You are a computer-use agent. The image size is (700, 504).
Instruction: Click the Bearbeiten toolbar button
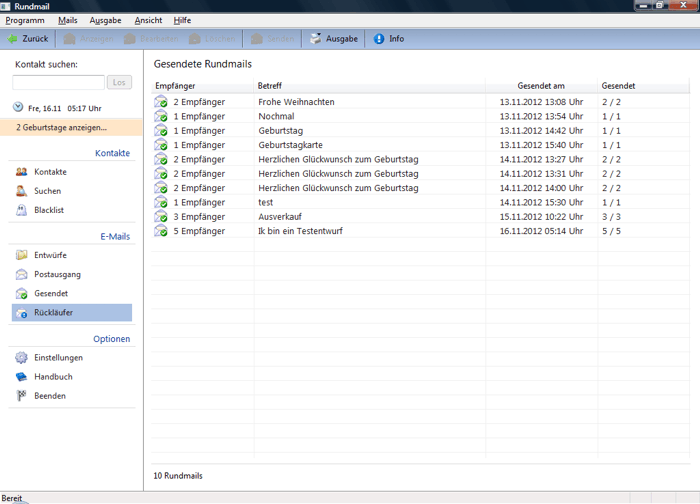click(x=151, y=39)
